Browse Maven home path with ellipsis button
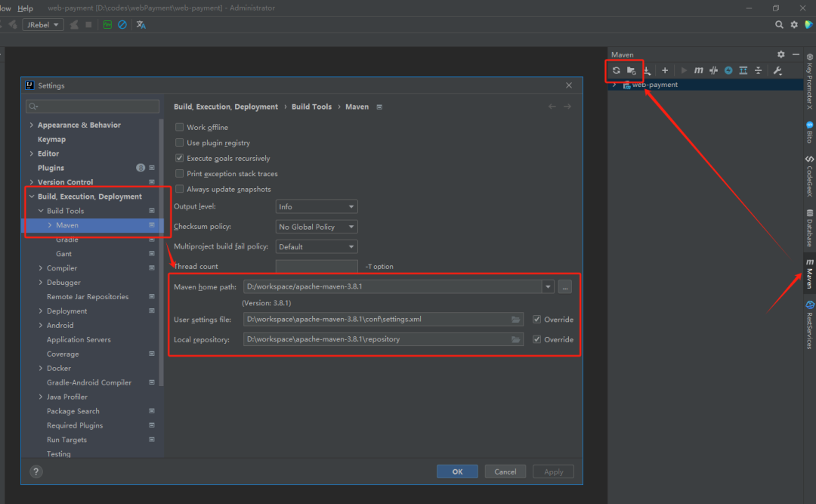 point(564,287)
